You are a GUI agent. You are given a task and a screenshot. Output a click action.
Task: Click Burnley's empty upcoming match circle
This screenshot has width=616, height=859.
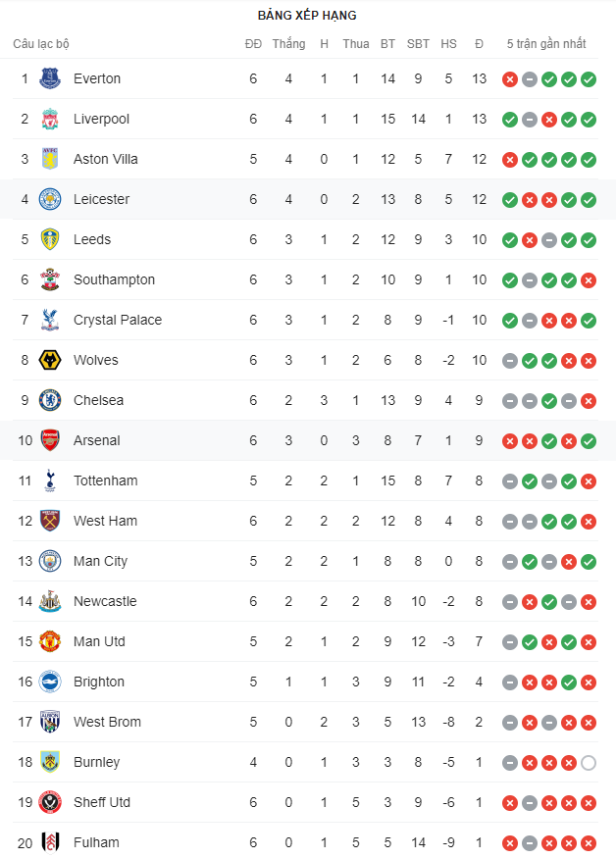tap(589, 763)
